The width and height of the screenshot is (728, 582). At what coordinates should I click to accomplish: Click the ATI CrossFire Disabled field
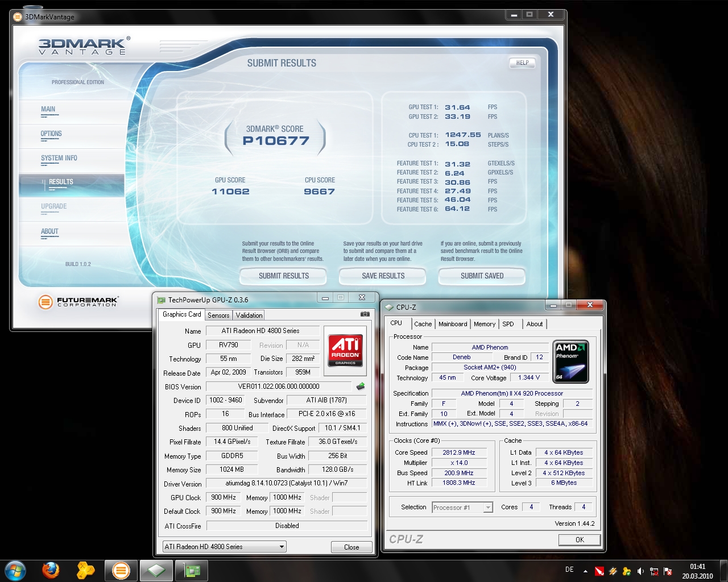click(x=287, y=526)
